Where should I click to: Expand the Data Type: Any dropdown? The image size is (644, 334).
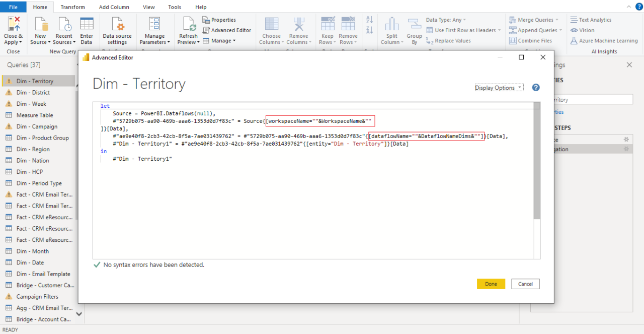(446, 20)
